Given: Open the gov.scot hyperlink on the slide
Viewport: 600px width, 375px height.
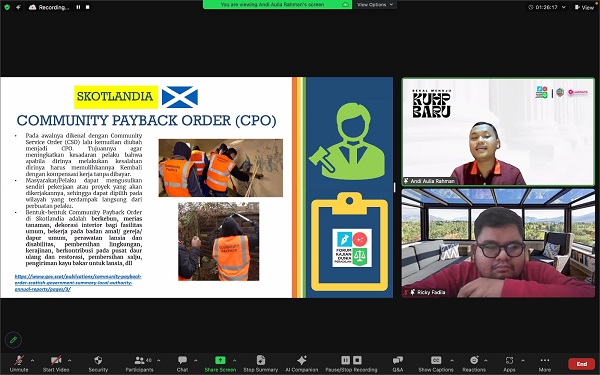Looking at the screenshot, I should point(78,282).
